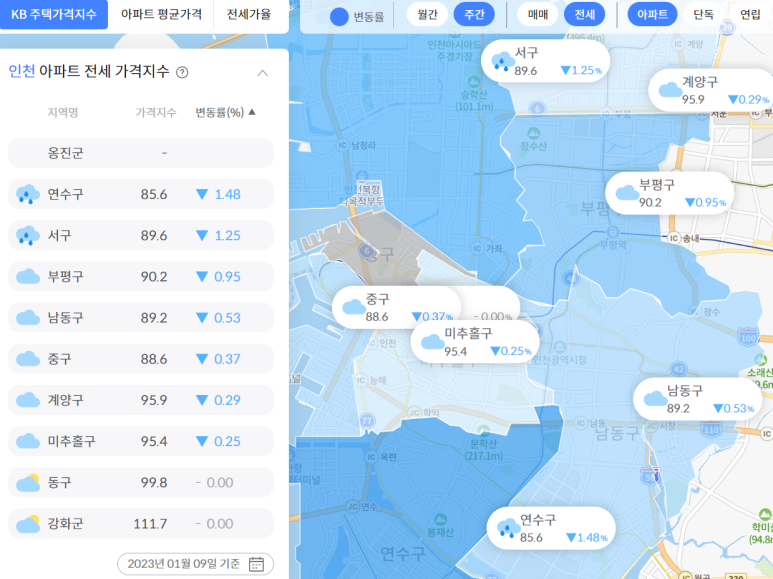Screen dimensions: 773x579
Task: Click cloud icon in 남동구 row
Action: point(28,318)
